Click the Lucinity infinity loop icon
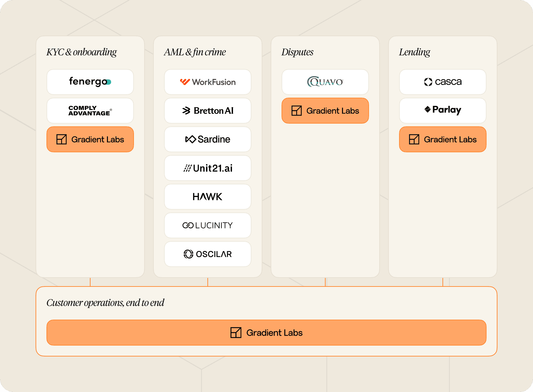The width and height of the screenshot is (533, 392). point(188,225)
